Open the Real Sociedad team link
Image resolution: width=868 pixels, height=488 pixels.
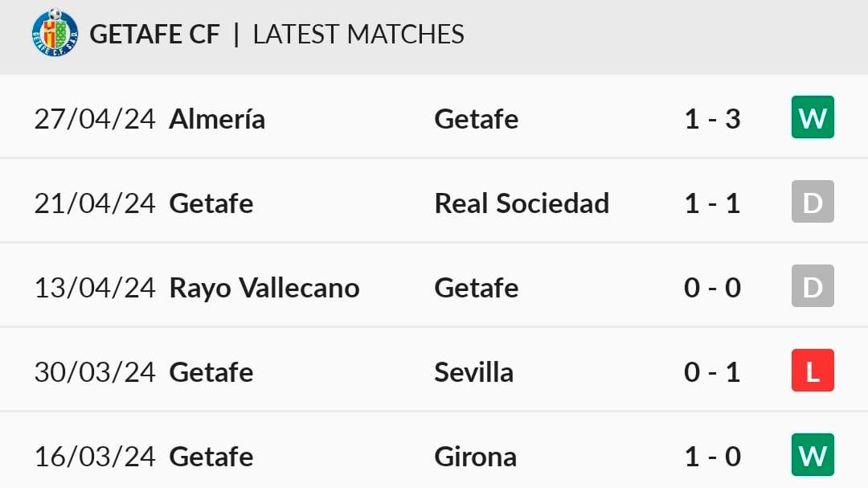[x=522, y=203]
